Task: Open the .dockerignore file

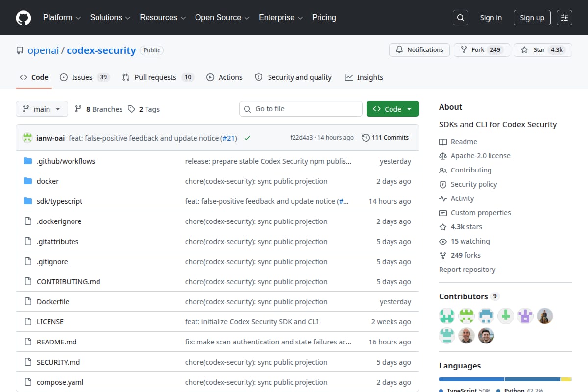Action: [x=59, y=221]
